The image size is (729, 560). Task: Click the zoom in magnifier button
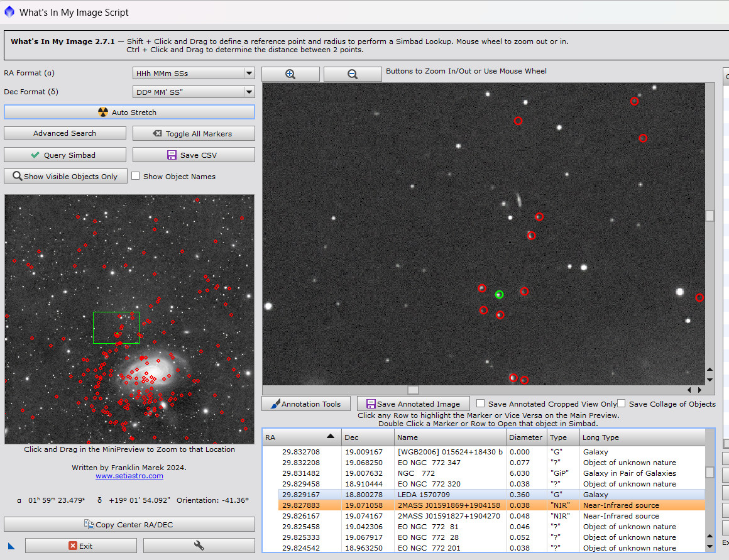coord(290,74)
